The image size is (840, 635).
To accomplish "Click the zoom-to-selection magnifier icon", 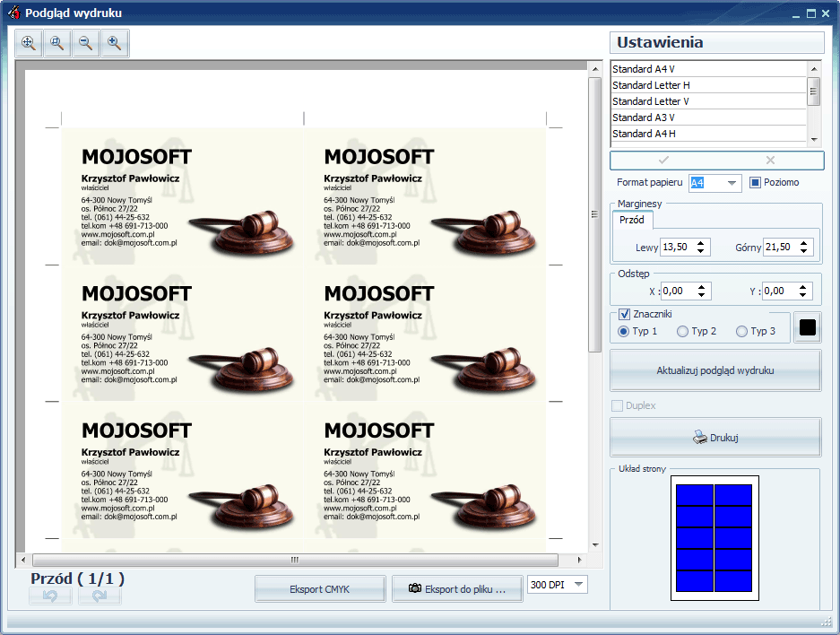I will (x=57, y=43).
